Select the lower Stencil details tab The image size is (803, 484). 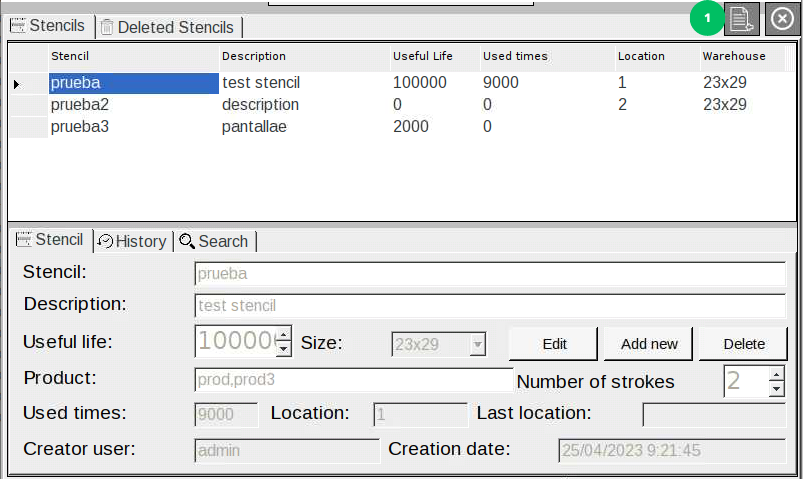50,240
